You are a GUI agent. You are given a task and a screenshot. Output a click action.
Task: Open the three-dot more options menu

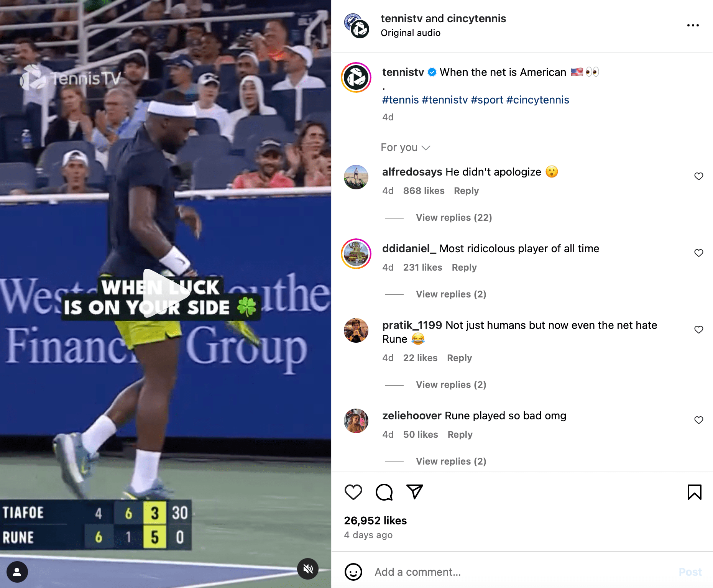[x=693, y=25]
